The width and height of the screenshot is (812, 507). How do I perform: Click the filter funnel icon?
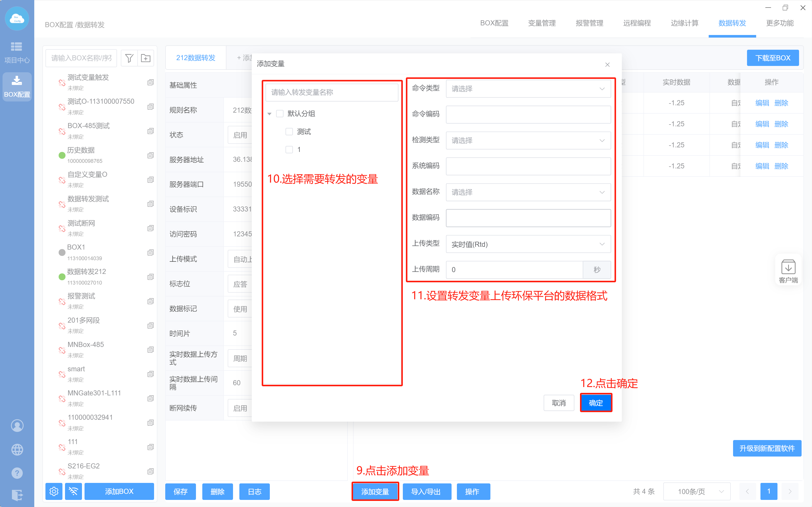129,58
